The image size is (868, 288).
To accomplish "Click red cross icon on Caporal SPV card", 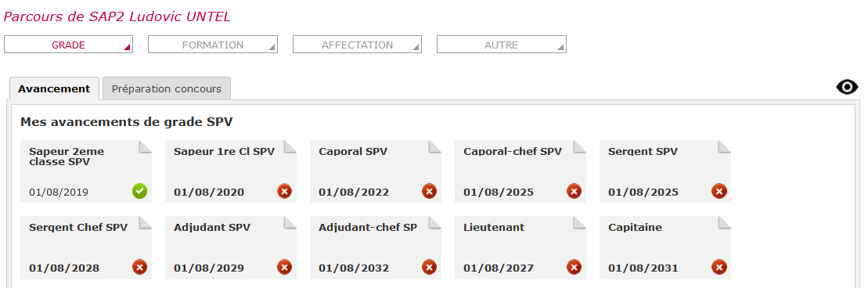I will point(430,192).
